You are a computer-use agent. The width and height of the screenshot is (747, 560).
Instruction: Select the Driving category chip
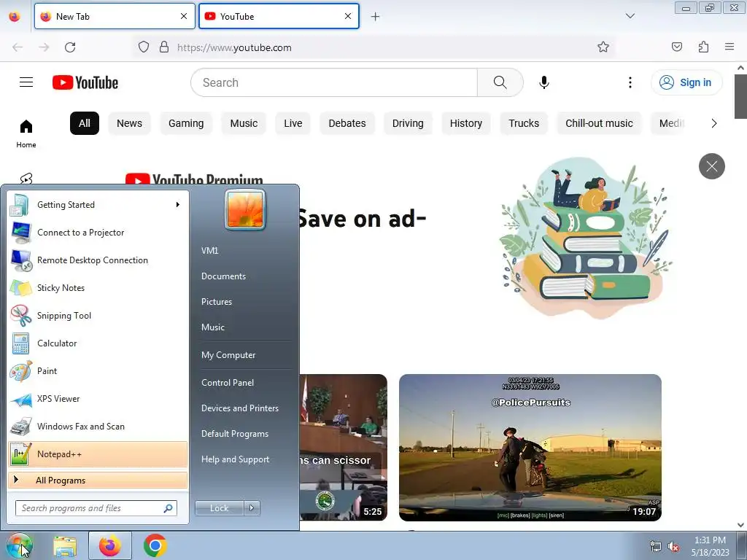(x=408, y=123)
